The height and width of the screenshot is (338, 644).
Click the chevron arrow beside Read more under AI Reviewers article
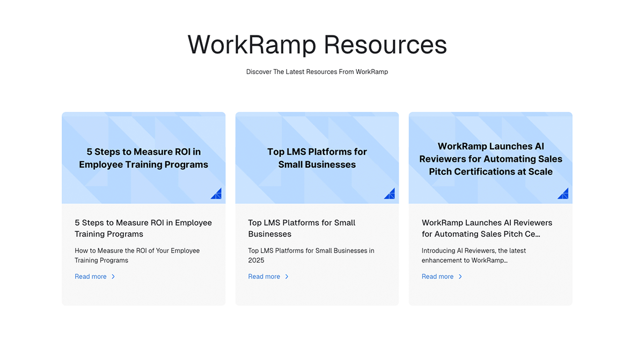[x=460, y=277]
